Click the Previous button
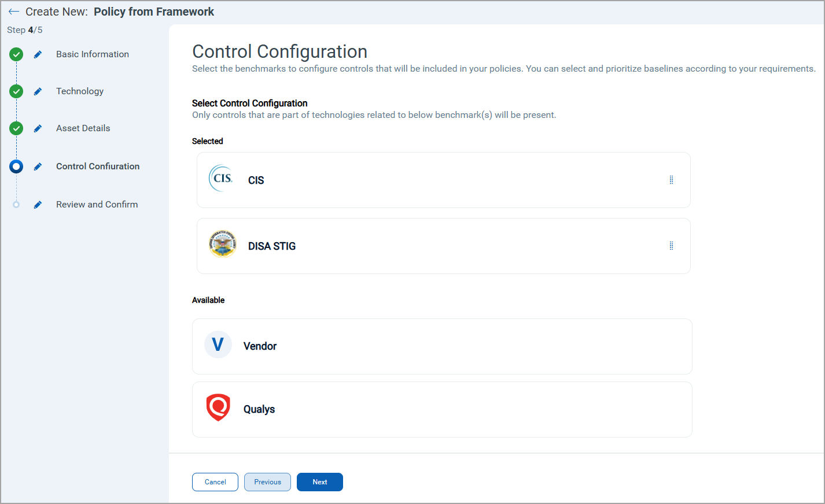 tap(267, 482)
